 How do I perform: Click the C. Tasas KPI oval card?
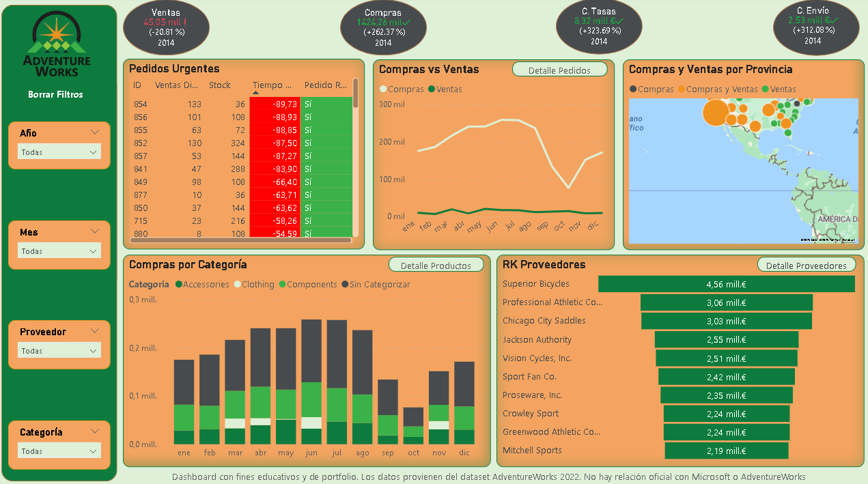(x=598, y=26)
